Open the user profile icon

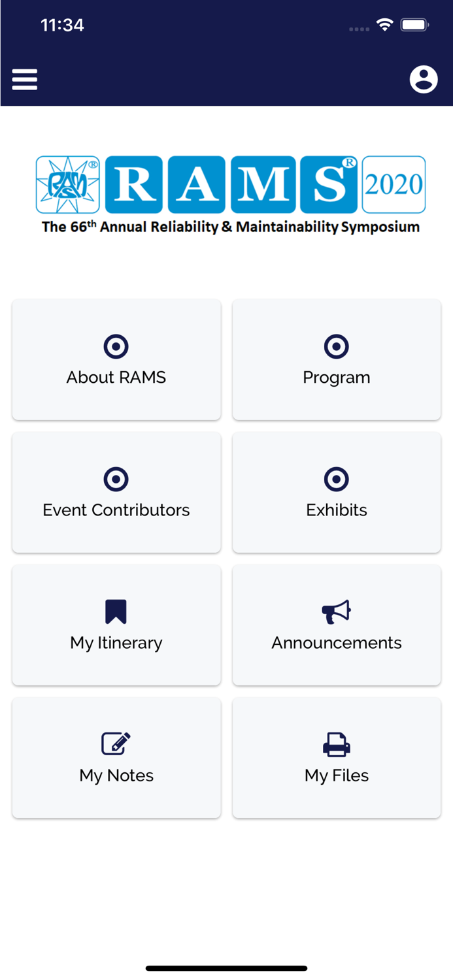[x=424, y=80]
